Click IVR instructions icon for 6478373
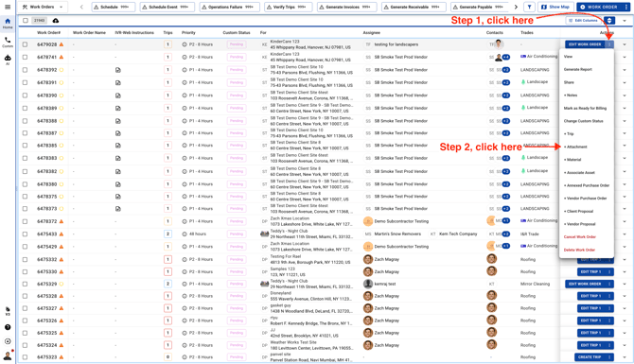Image resolution: width=634 pixels, height=364 pixels. pyautogui.click(x=117, y=209)
